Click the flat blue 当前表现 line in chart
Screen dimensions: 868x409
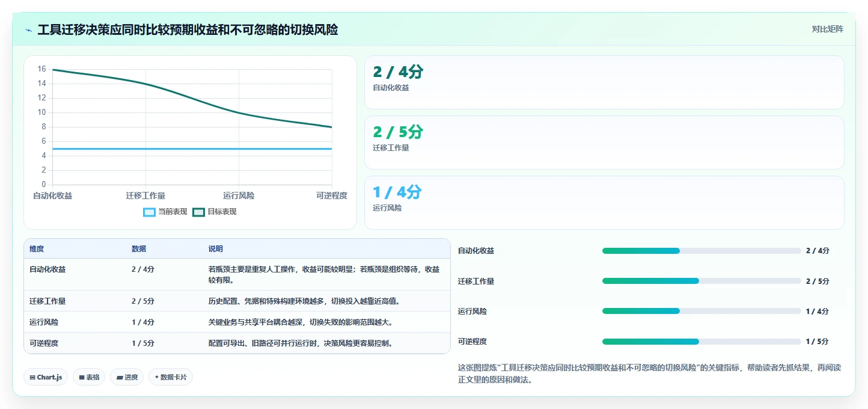(x=192, y=149)
